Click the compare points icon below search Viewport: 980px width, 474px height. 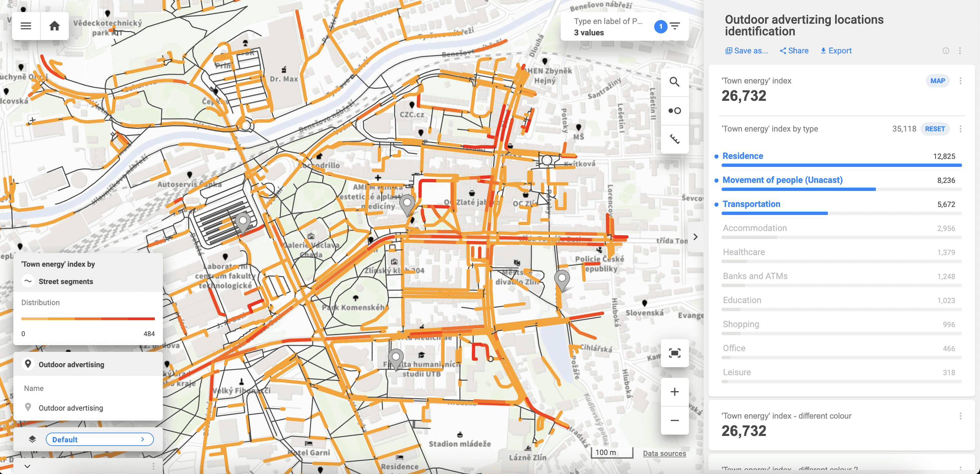pos(675,110)
